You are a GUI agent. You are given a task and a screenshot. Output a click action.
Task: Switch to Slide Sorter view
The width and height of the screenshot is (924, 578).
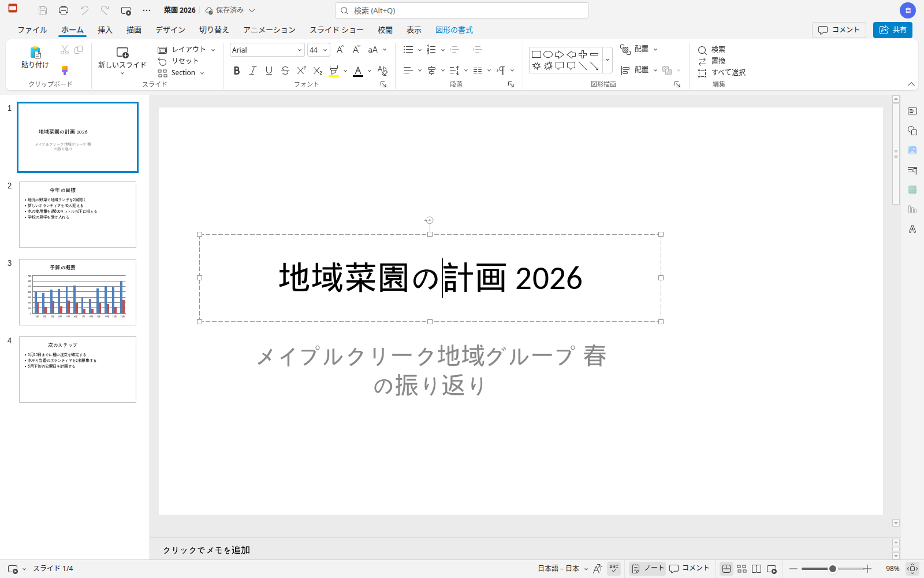[x=742, y=569]
